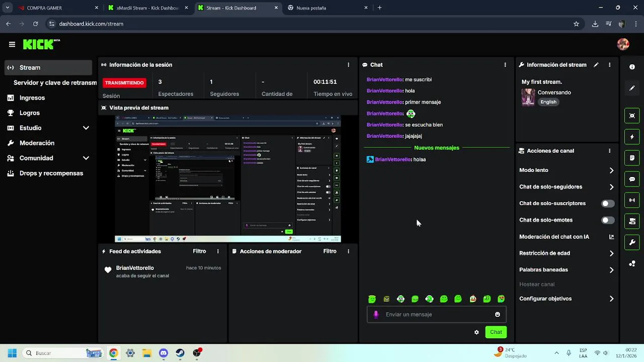Toggle the stream preview widget icon in the right sidebar
The height and width of the screenshot is (362, 644).
coord(632,116)
